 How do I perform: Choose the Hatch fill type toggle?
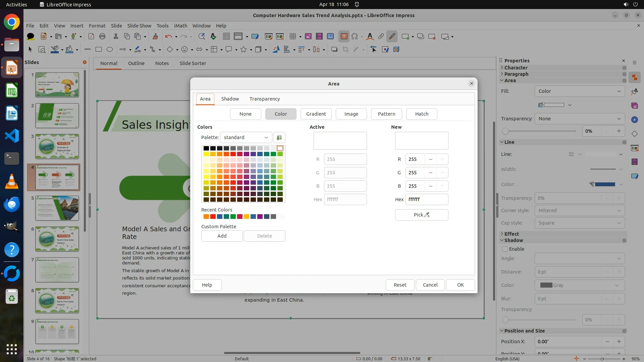421,114
